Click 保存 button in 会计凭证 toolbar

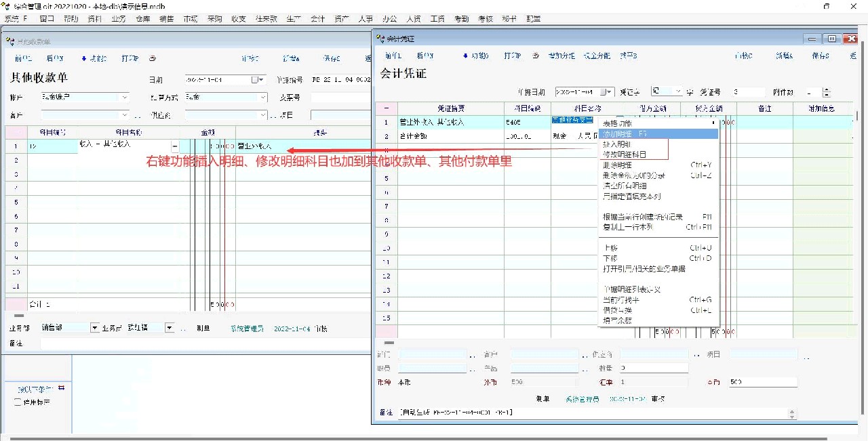tap(820, 56)
